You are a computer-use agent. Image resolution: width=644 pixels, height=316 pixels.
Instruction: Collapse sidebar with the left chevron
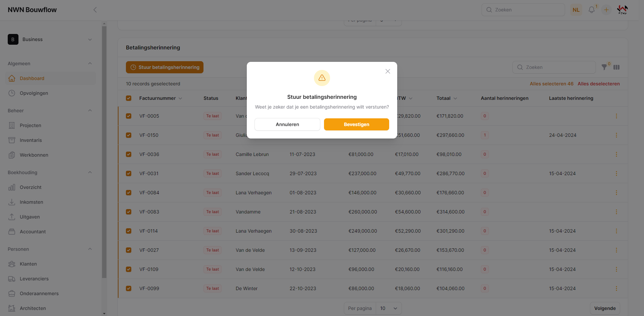pos(95,10)
